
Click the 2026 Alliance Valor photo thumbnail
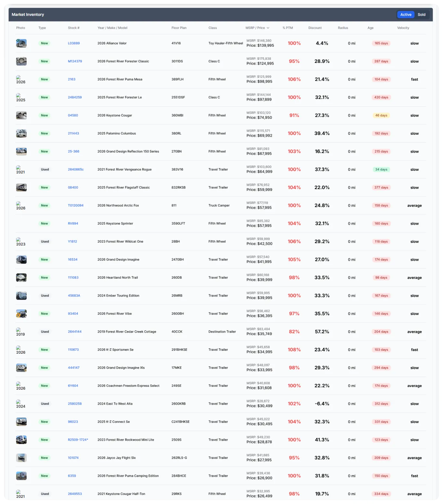pyautogui.click(x=21, y=43)
